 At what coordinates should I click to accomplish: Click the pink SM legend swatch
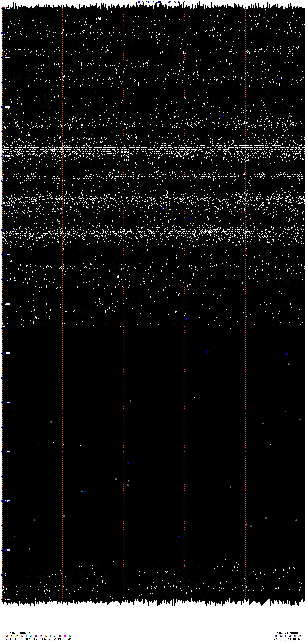pyautogui.click(x=41, y=636)
